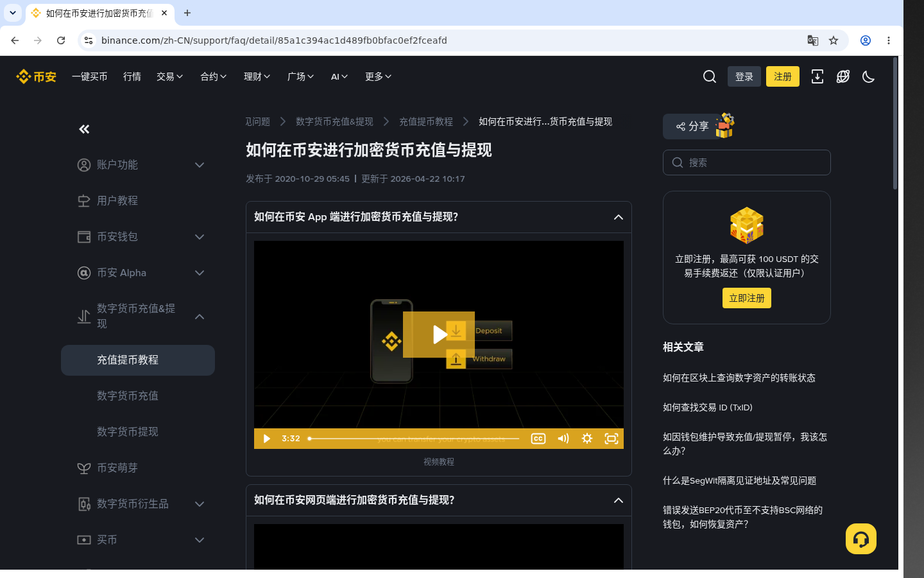Click the 分享 share button
This screenshot has width=924, height=578.
pyautogui.click(x=692, y=127)
